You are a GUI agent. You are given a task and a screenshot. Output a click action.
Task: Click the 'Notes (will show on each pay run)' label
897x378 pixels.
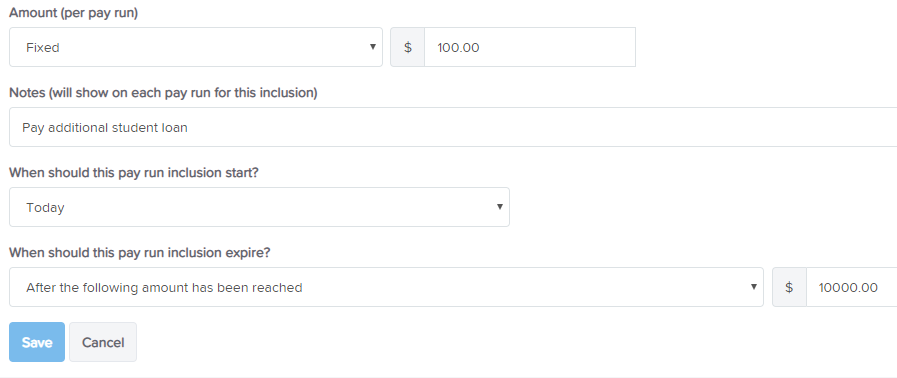163,93
